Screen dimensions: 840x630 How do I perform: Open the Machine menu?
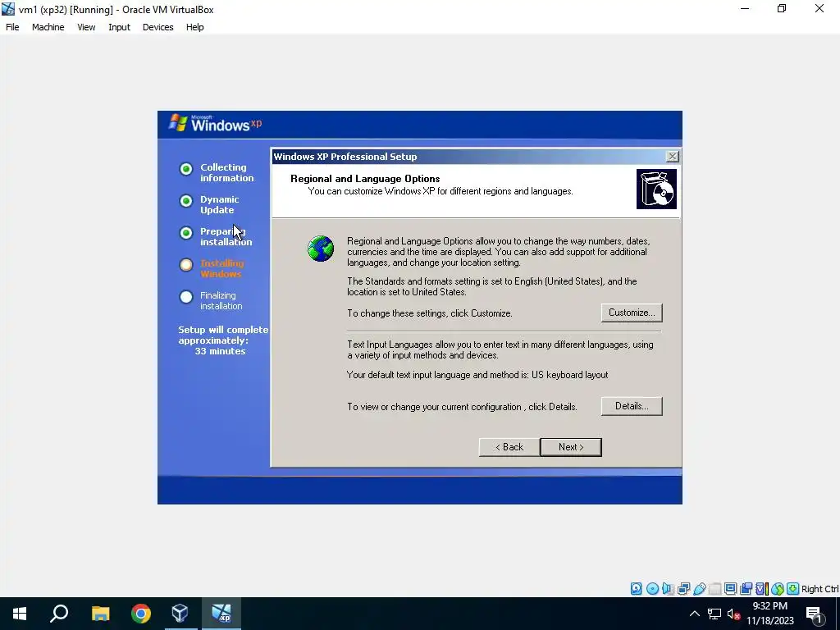48,27
